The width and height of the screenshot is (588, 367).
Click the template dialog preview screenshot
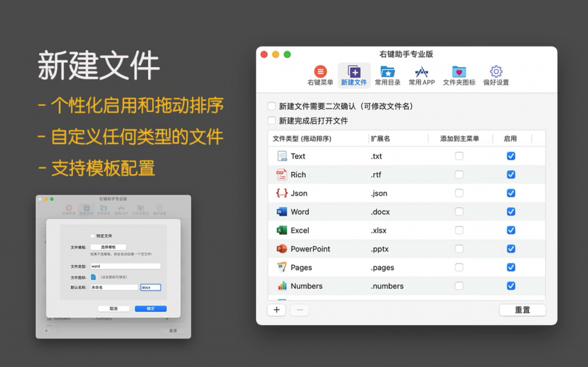113,266
